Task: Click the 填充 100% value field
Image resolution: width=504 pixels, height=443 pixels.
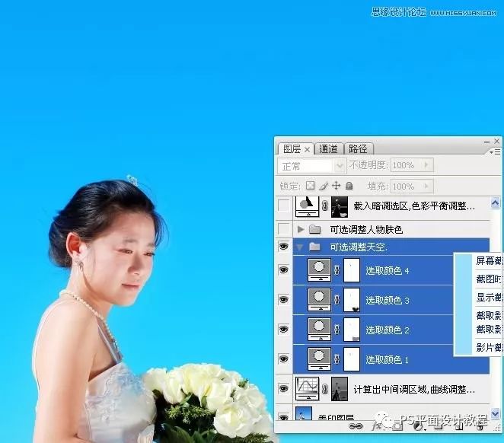Action: (x=407, y=186)
